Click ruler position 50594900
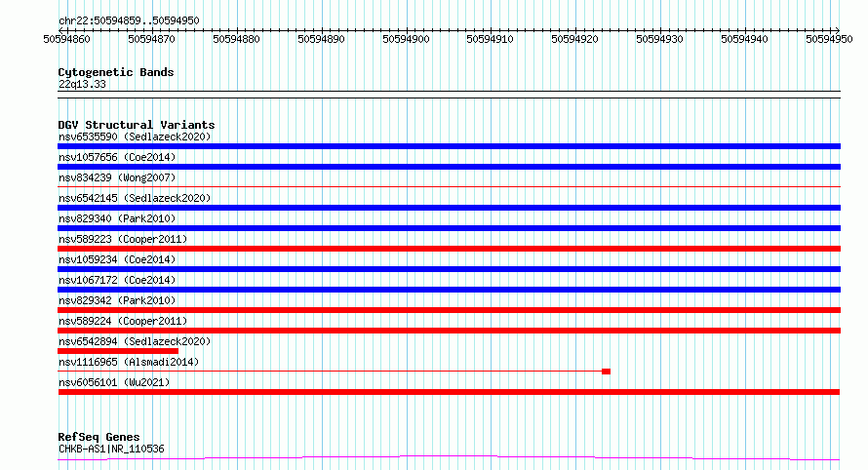868x470 pixels. (406, 39)
